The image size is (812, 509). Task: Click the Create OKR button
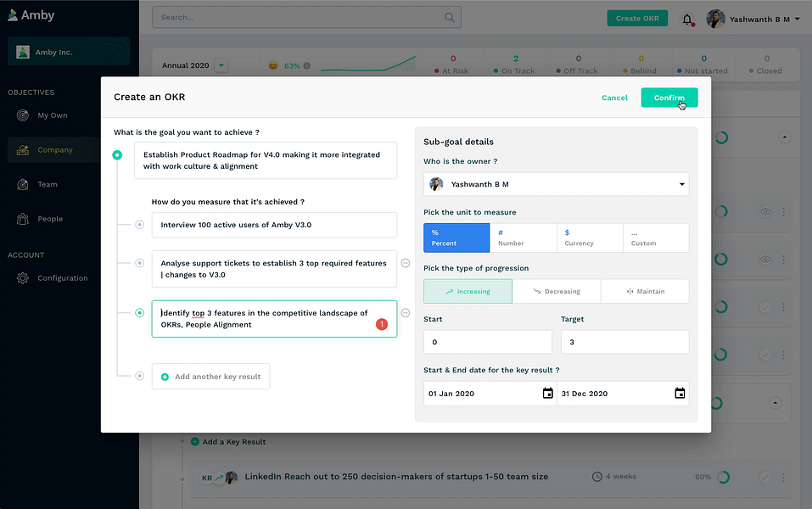point(637,18)
